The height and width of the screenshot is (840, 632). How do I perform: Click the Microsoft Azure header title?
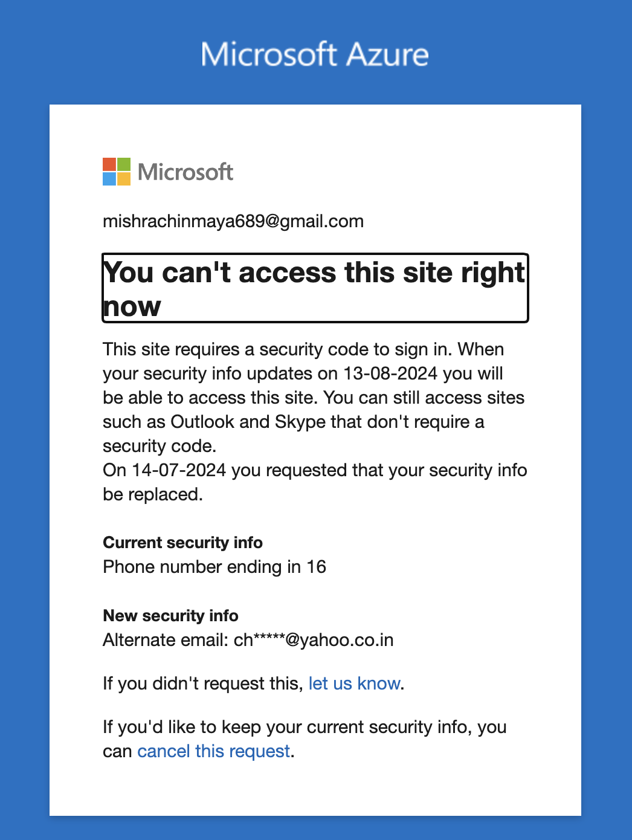coord(315,54)
